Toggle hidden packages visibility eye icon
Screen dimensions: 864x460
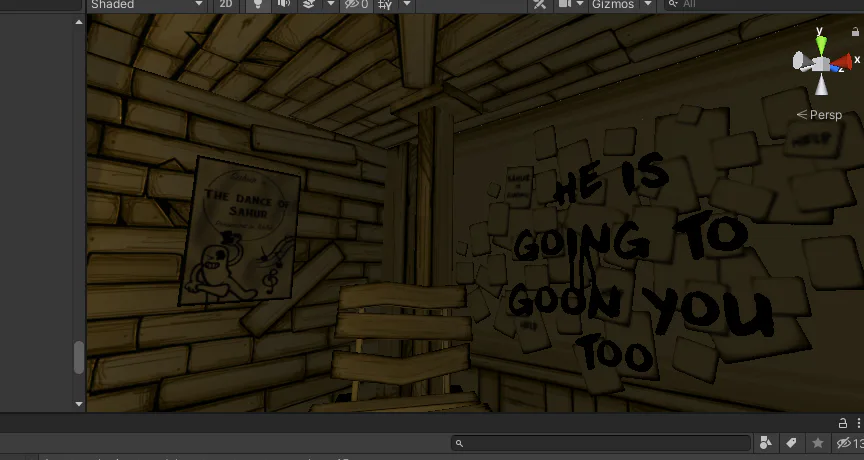click(850, 442)
